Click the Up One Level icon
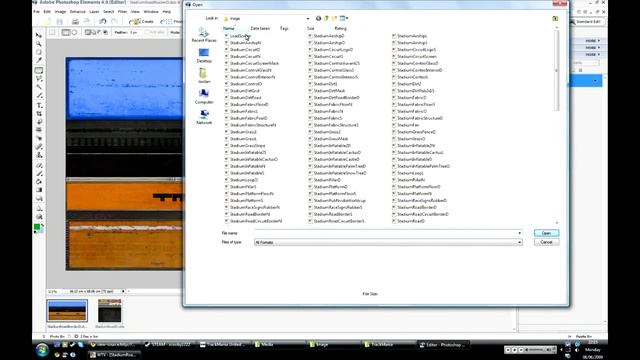The image size is (640, 360). [x=326, y=18]
